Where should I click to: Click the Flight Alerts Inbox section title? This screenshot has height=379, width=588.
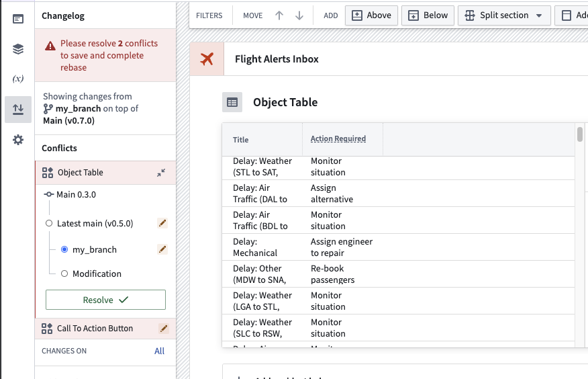point(277,59)
